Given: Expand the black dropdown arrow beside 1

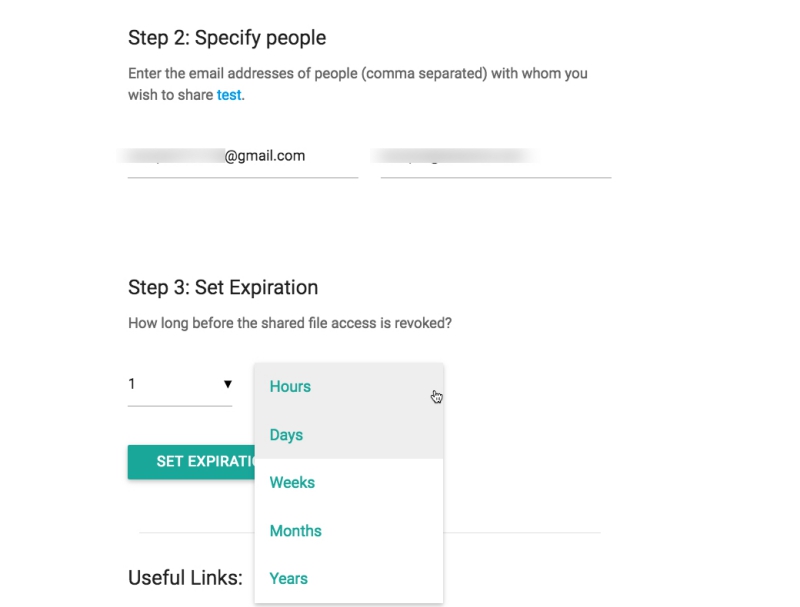Looking at the screenshot, I should tap(227, 384).
